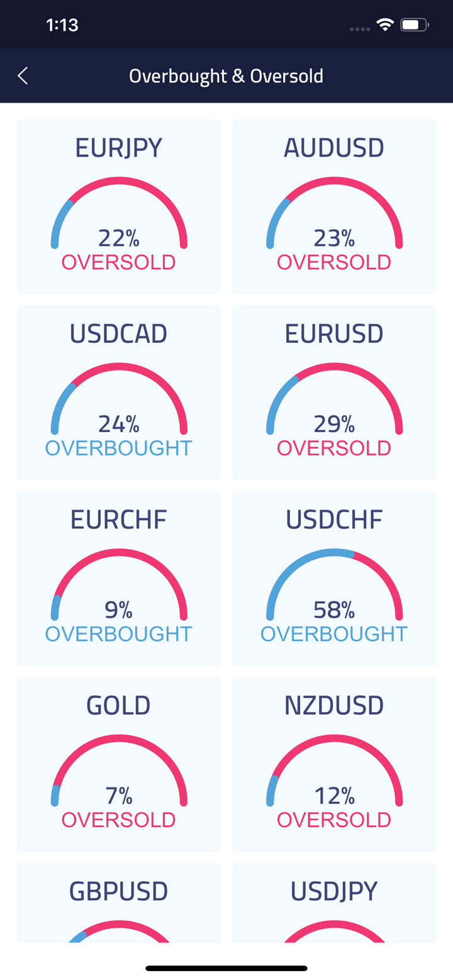
Task: Tap the home indicator bar
Action: point(226,968)
